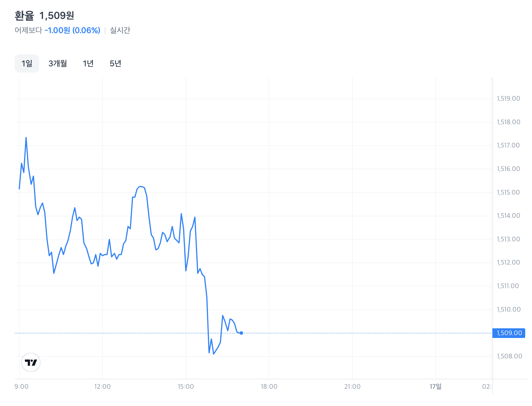The height and width of the screenshot is (406, 532).
Task: Click the 17일 date axis label
Action: (435, 386)
